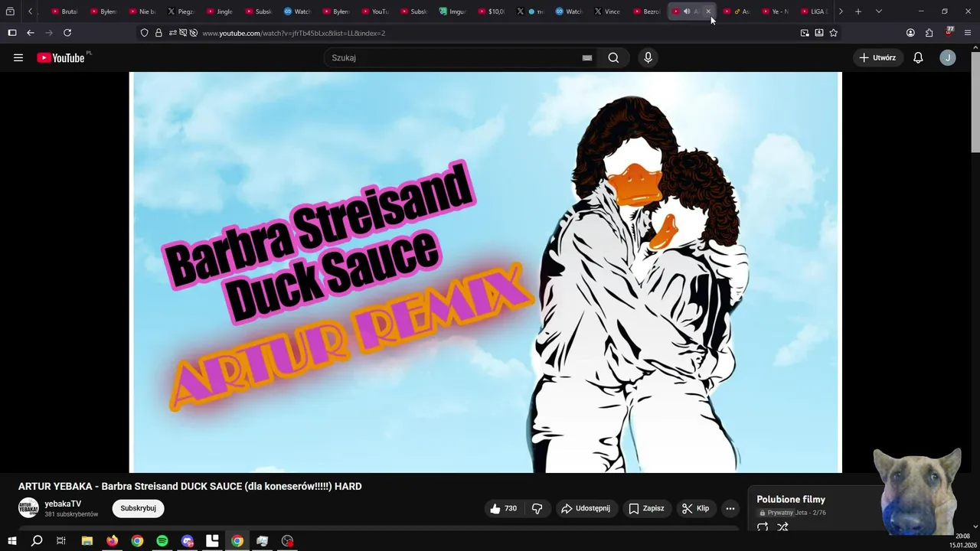Click the Subskrybuj button

pos(138,508)
